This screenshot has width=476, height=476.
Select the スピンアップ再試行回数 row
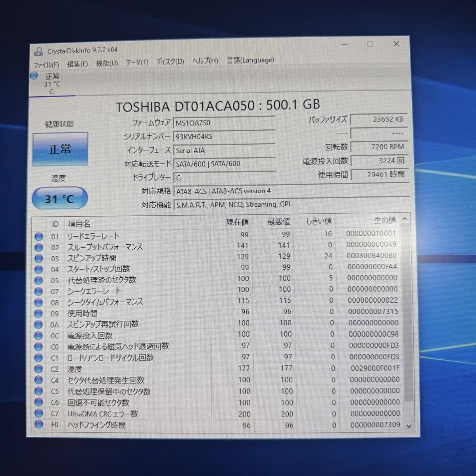coord(217,324)
